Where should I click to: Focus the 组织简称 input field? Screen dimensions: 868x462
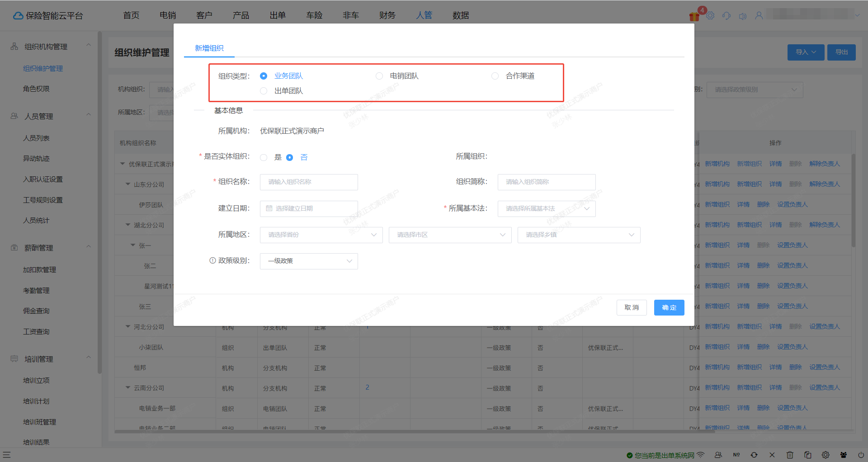[547, 182]
